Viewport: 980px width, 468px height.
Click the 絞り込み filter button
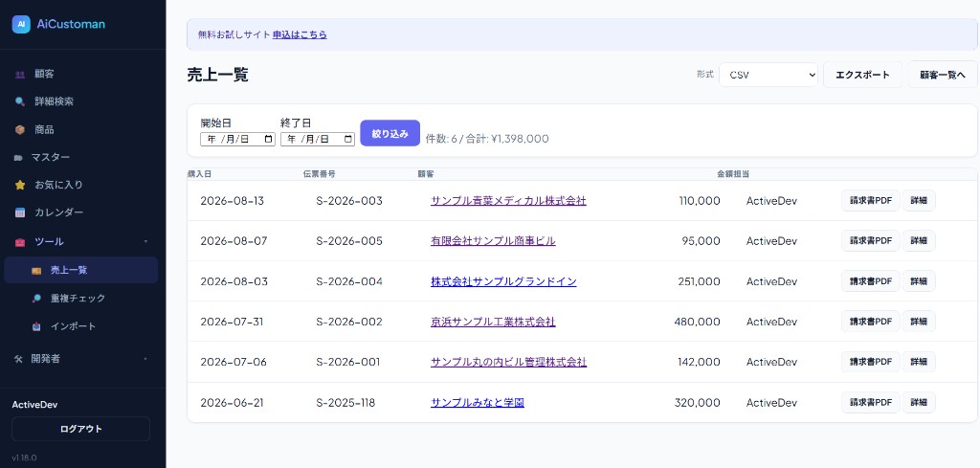[x=390, y=133]
